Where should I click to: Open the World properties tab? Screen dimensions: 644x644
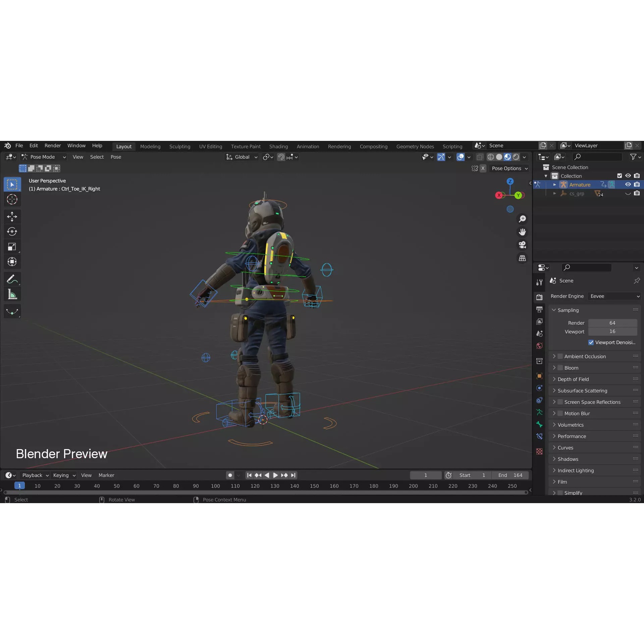tap(539, 346)
